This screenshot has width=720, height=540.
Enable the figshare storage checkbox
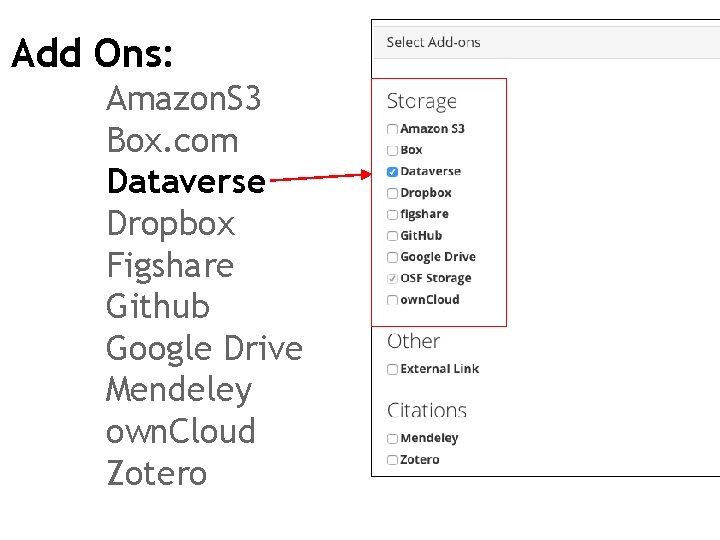(393, 214)
